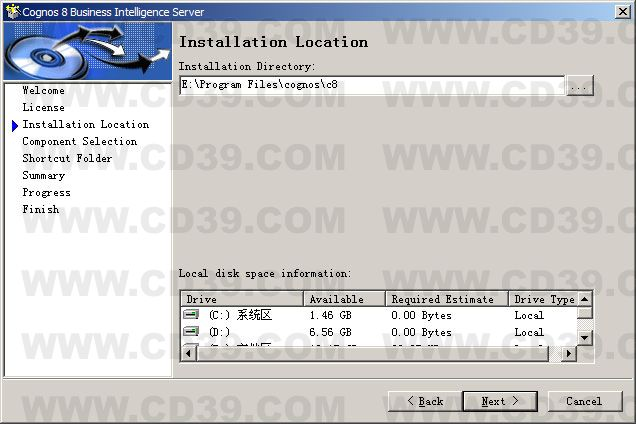Click 0.00 Bytes estimate for C:
The height and width of the screenshot is (424, 636).
pos(421,315)
